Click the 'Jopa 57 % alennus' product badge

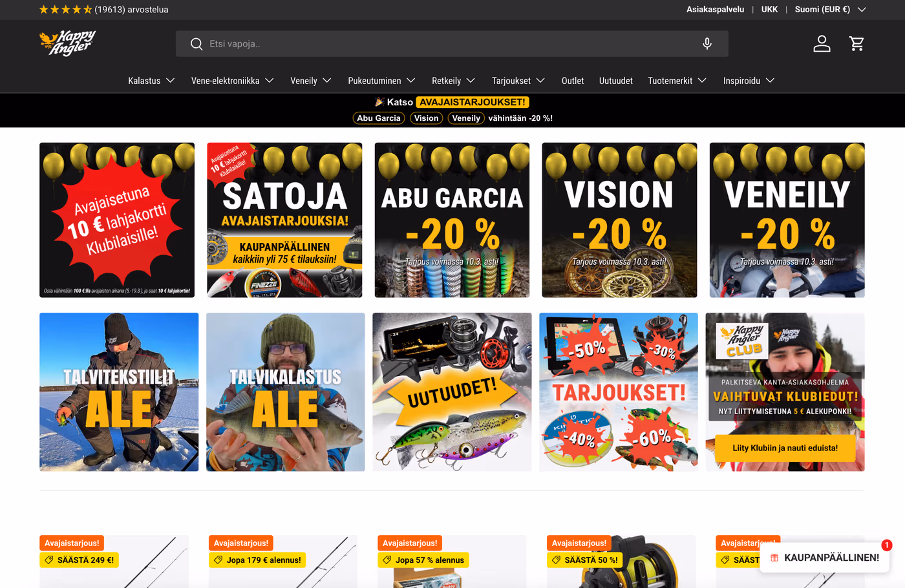tap(423, 560)
